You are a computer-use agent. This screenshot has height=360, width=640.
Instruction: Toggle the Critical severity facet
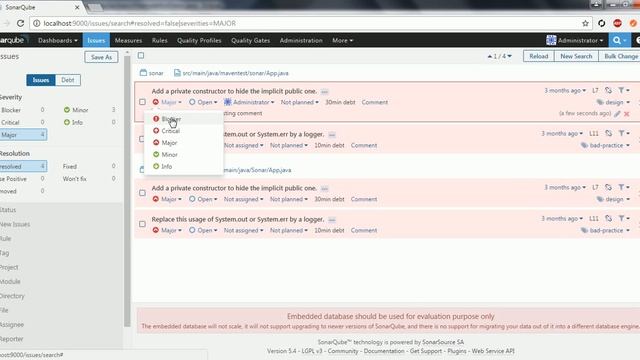22,122
